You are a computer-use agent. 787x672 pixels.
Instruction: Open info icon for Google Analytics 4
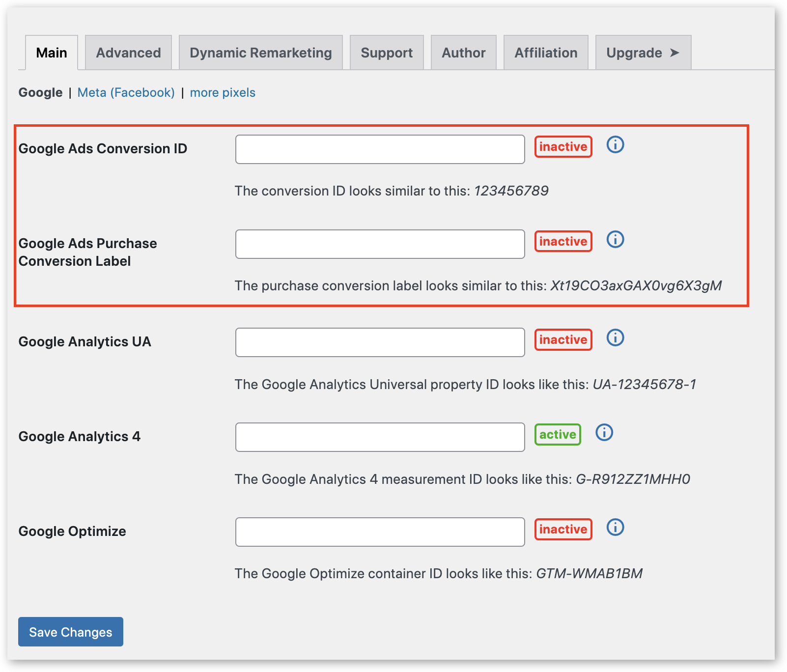[604, 433]
